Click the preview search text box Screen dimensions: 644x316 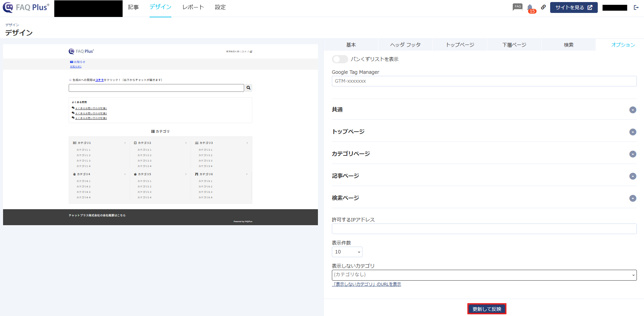[156, 88]
